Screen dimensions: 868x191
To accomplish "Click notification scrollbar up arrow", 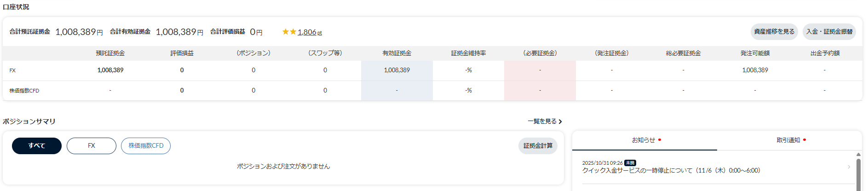I will [858, 155].
